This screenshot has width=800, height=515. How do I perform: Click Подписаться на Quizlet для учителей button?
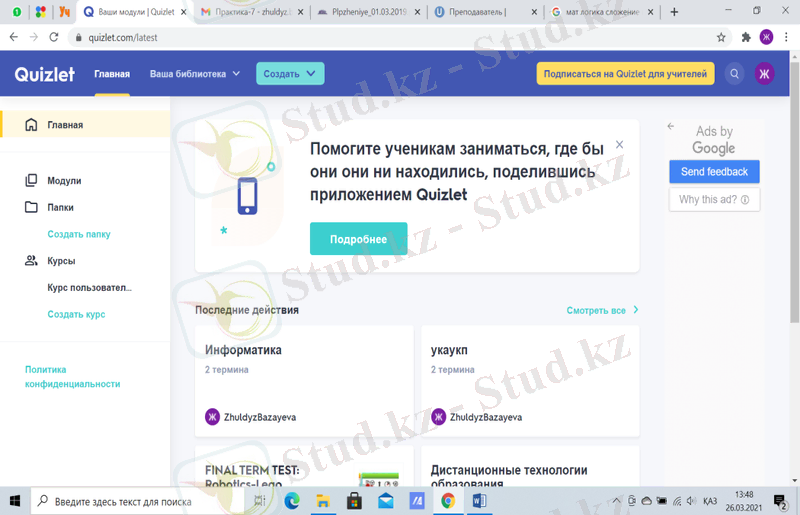[626, 74]
